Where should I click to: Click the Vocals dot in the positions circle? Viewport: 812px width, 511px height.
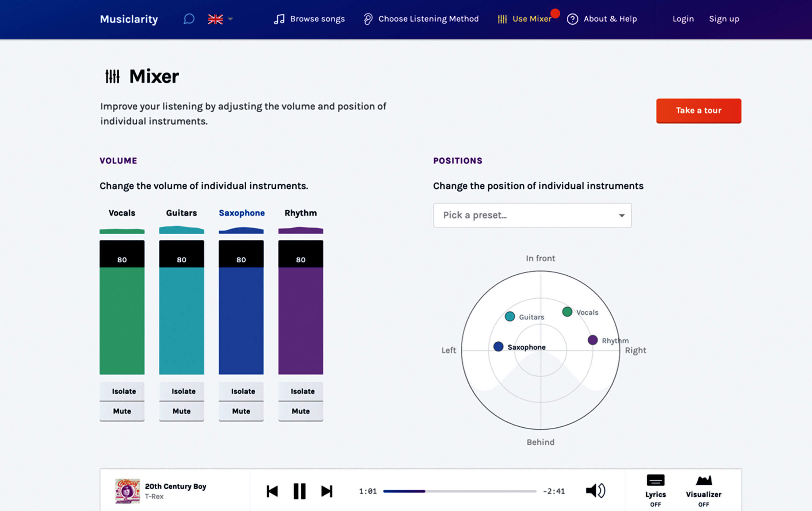pyautogui.click(x=567, y=312)
